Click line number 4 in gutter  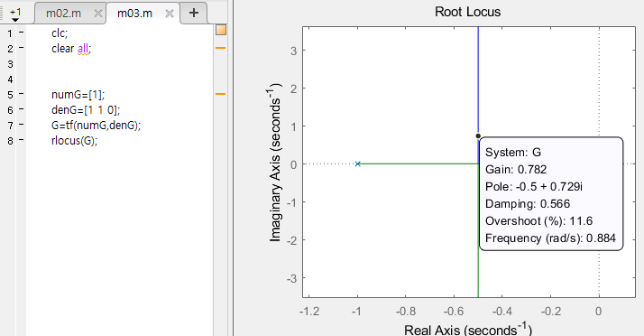point(10,79)
